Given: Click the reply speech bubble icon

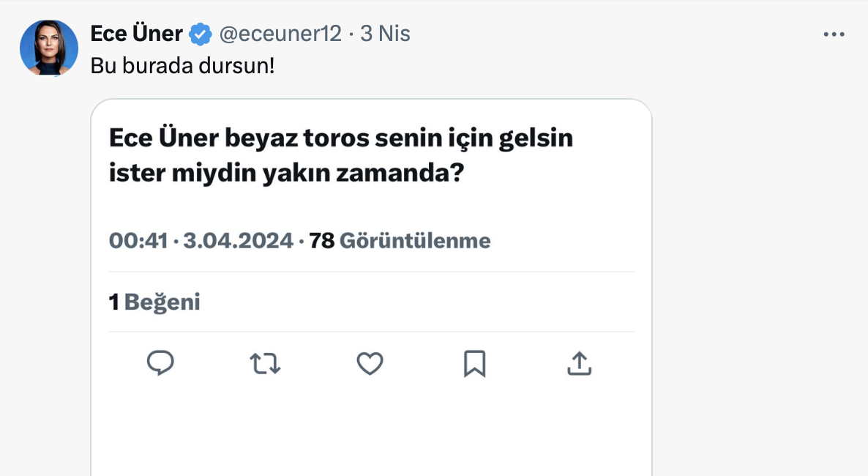Looking at the screenshot, I should [x=160, y=363].
